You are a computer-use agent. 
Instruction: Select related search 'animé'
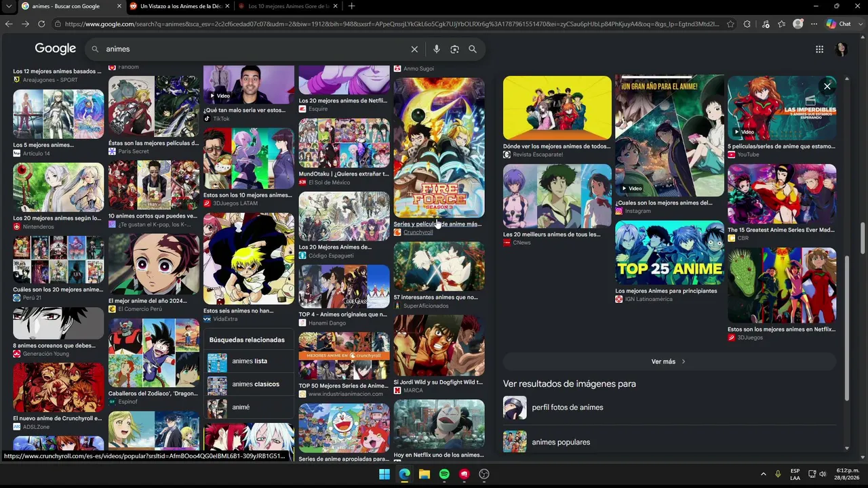[248, 407]
